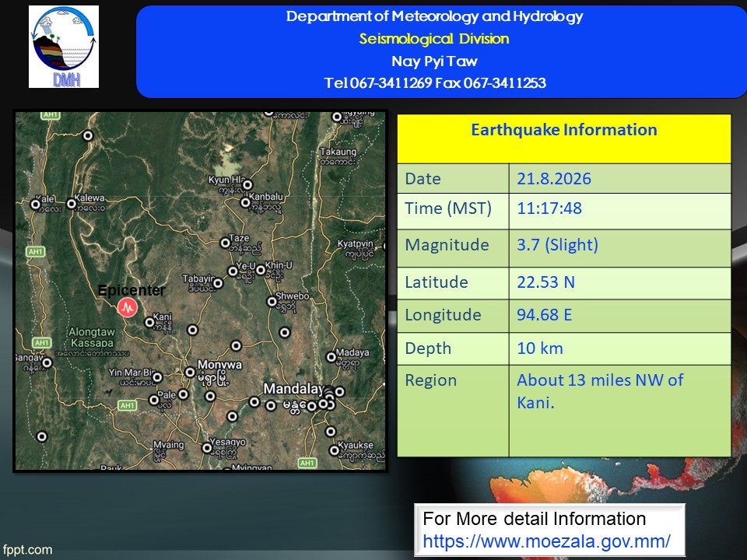
Task: Click the DMH department logo
Action: tap(64, 47)
